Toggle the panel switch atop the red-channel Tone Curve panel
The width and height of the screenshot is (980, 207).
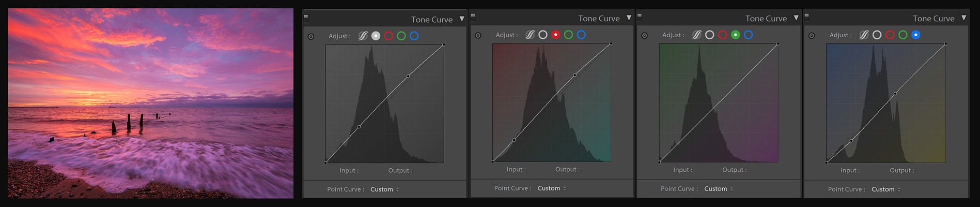click(473, 16)
